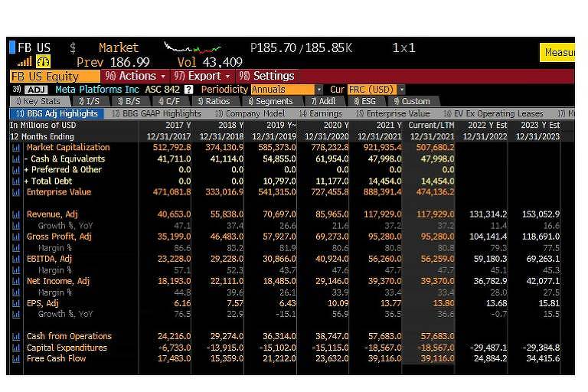588x392 pixels.
Task: Open the Export dropdown menu
Action: pos(202,76)
